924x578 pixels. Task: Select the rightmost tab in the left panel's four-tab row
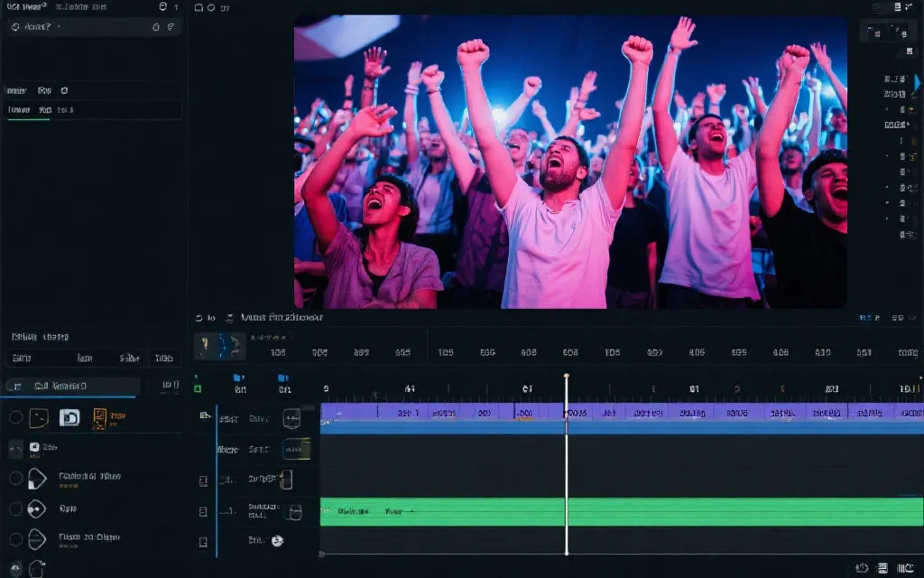tap(163, 359)
